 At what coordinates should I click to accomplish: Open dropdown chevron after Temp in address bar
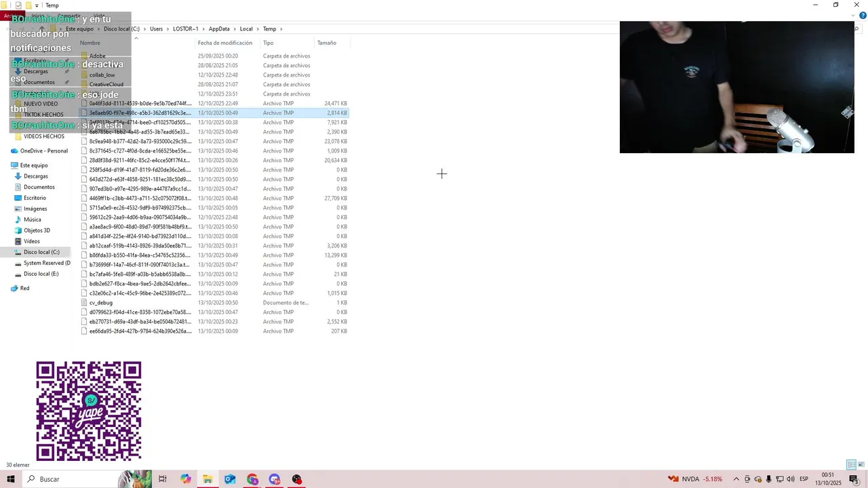point(281,29)
